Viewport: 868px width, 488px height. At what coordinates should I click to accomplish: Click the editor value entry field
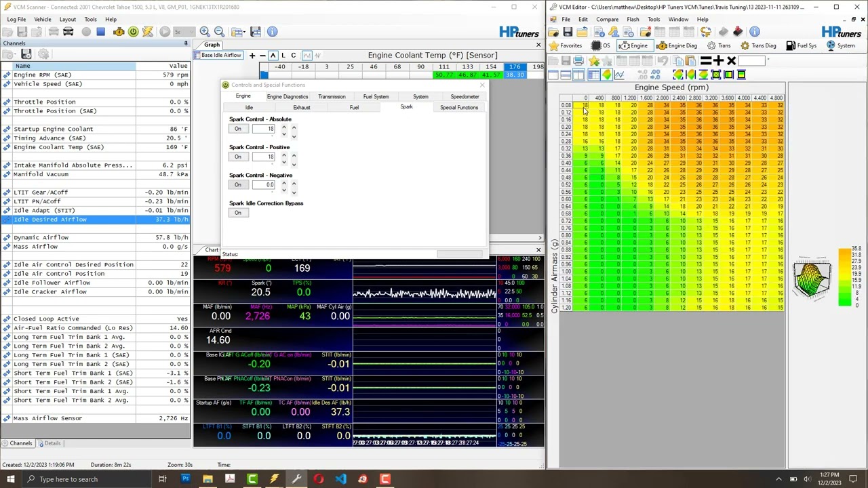(x=751, y=61)
